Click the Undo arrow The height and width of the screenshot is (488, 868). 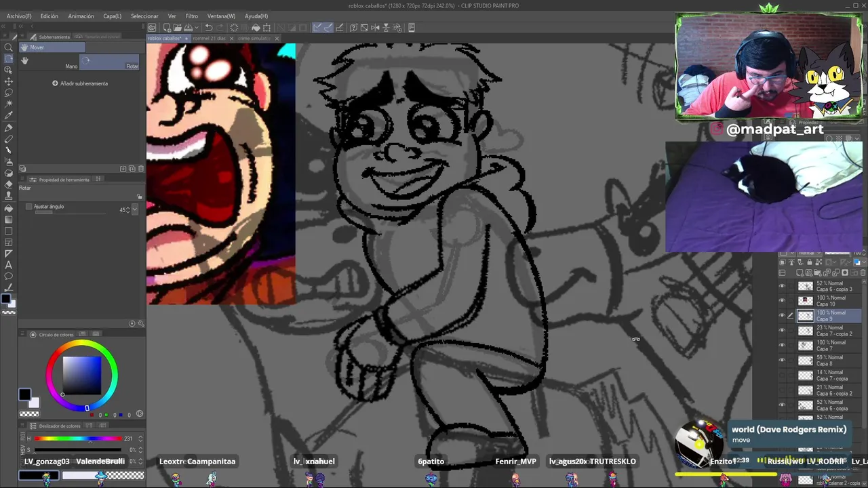tap(209, 28)
